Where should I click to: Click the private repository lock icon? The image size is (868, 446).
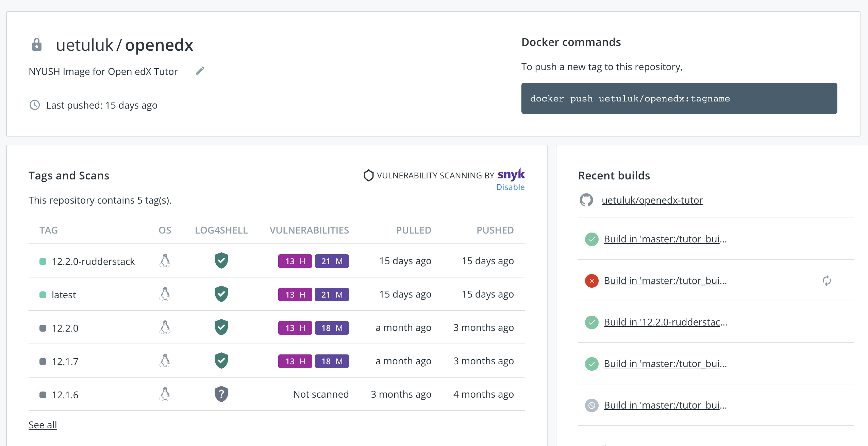[37, 45]
